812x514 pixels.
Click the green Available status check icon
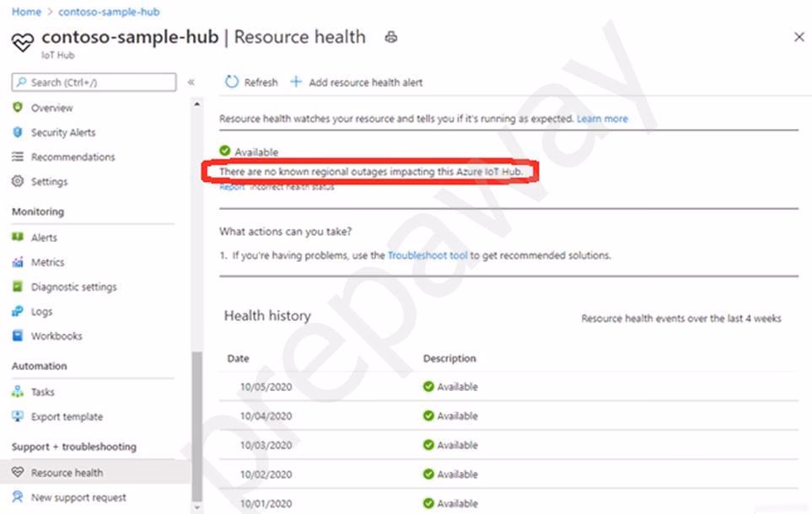pyautogui.click(x=225, y=151)
